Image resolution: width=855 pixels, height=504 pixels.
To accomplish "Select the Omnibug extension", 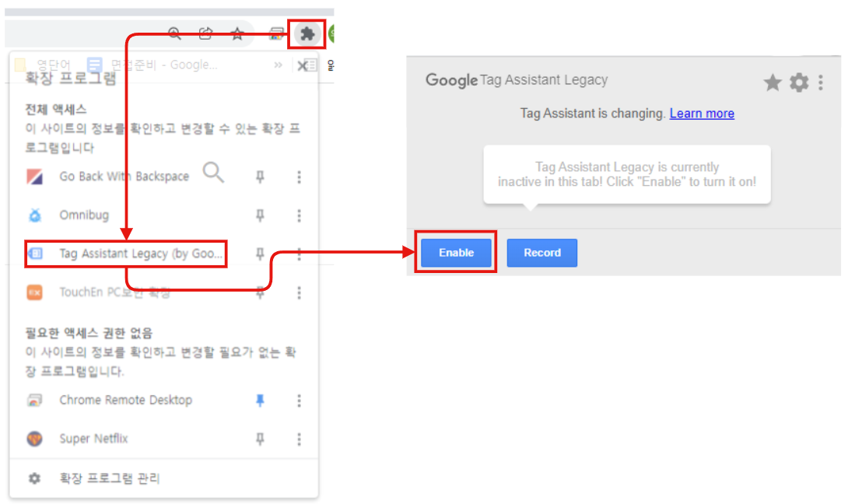I will 84,215.
